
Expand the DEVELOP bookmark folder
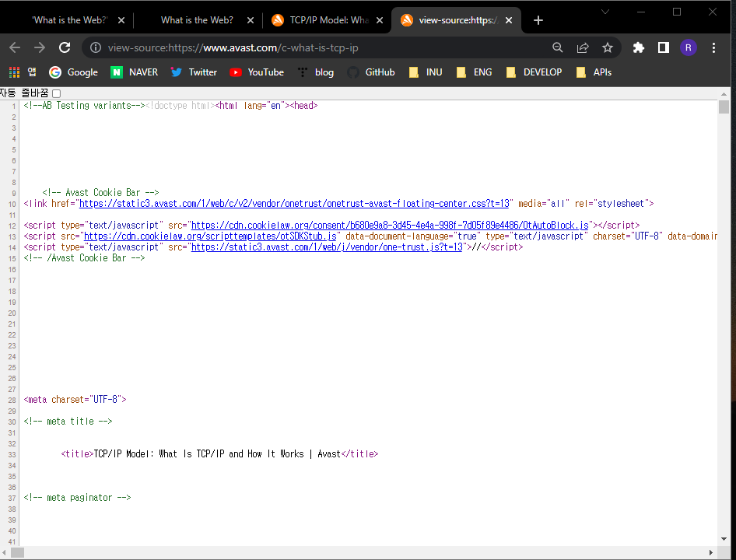tap(534, 72)
